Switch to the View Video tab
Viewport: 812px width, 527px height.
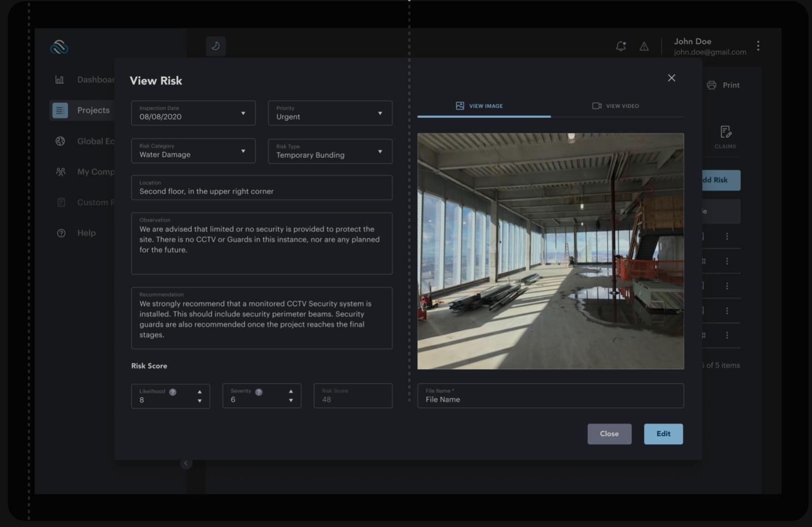pyautogui.click(x=616, y=106)
